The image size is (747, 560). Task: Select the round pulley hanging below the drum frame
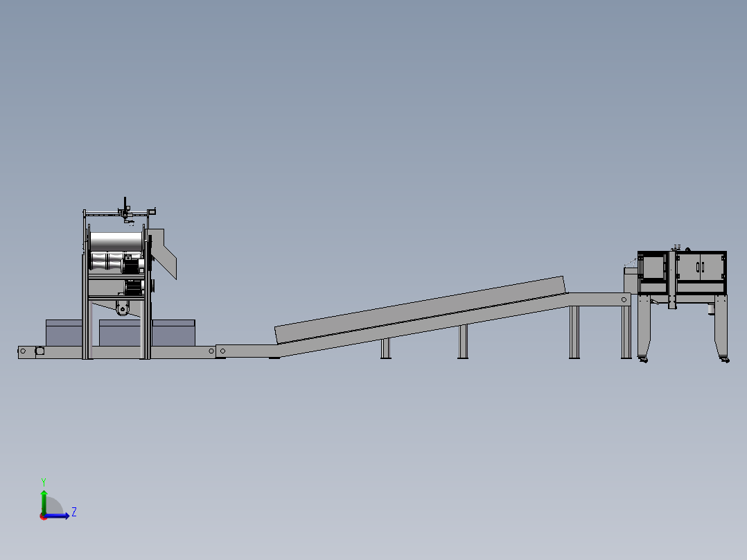coord(123,309)
